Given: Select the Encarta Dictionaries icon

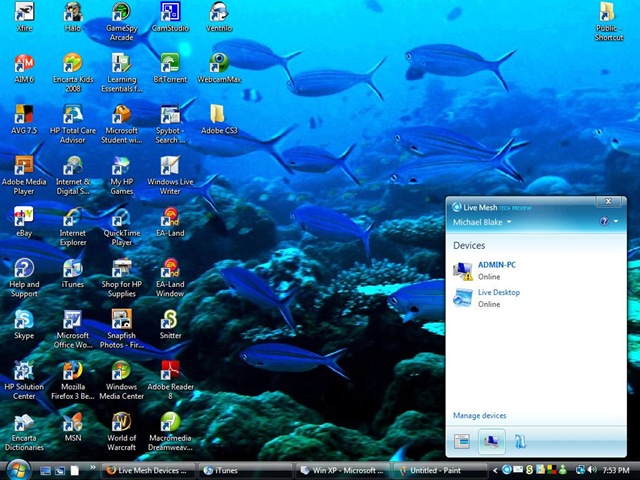Looking at the screenshot, I should 24,431.
